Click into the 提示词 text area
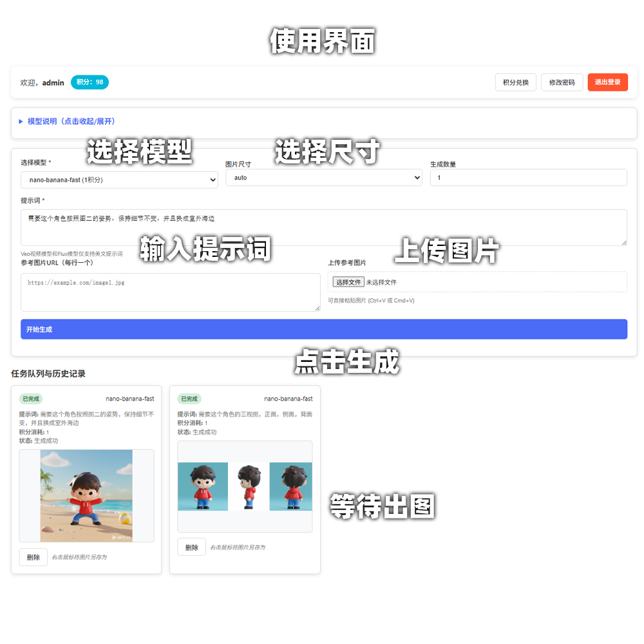The image size is (644, 644). 323,227
